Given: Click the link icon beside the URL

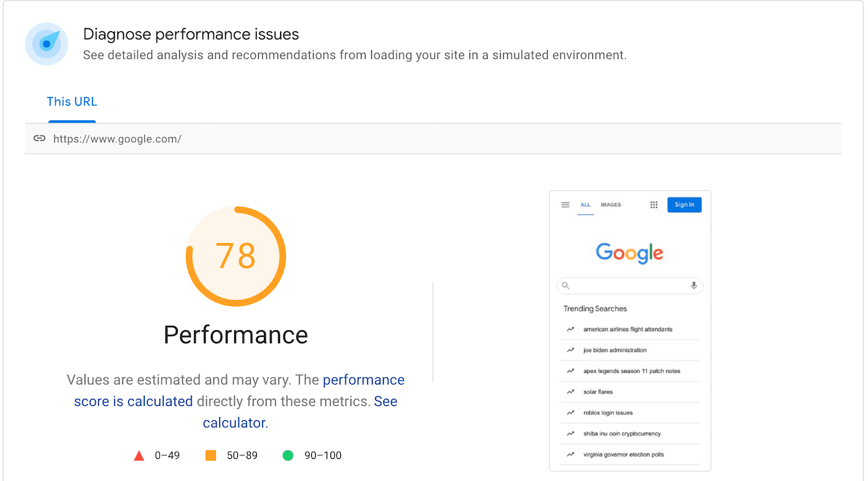Looking at the screenshot, I should 39,138.
